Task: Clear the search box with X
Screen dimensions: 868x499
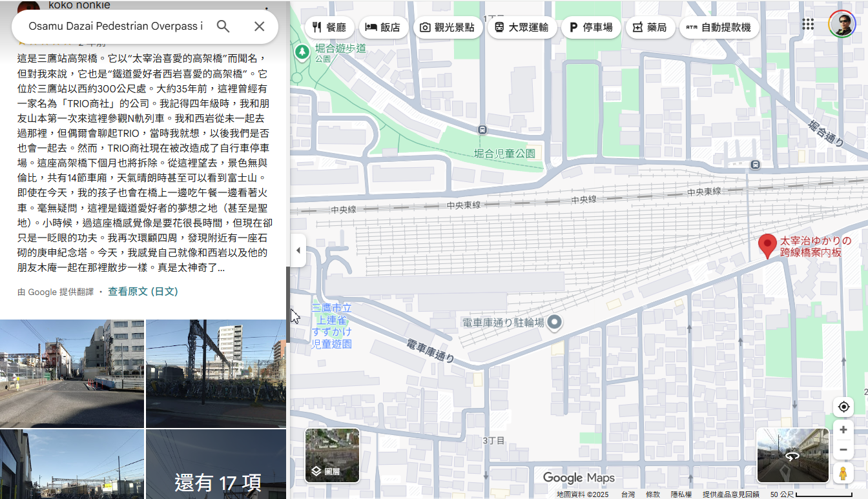Action: [259, 26]
